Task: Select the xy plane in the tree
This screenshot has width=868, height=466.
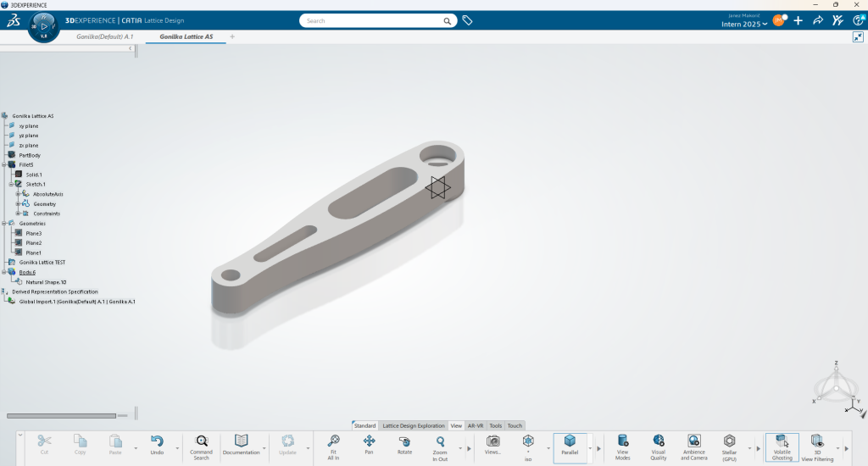Action: coord(28,126)
